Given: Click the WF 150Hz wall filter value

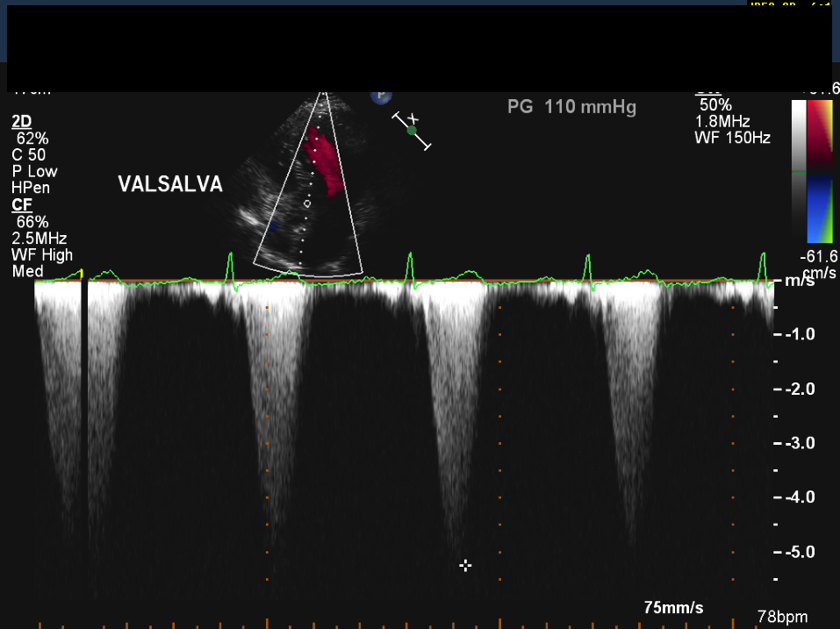Looking at the screenshot, I should [732, 138].
